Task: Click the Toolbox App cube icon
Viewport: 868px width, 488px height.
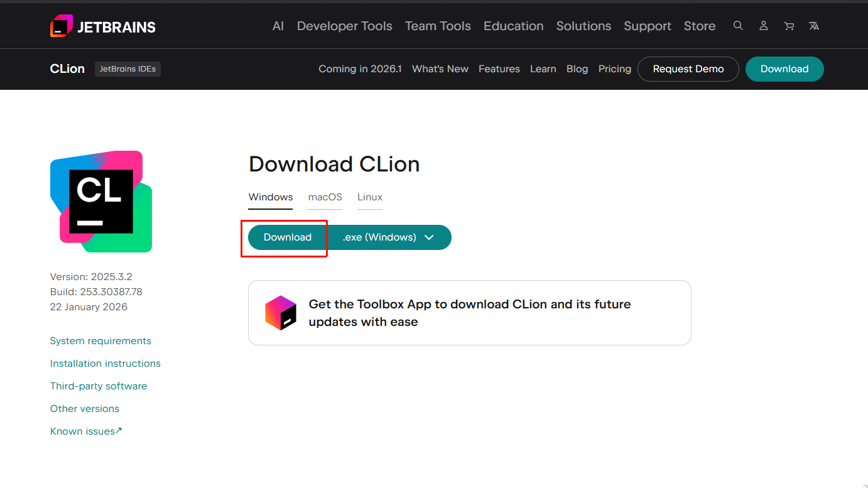Action: click(281, 313)
